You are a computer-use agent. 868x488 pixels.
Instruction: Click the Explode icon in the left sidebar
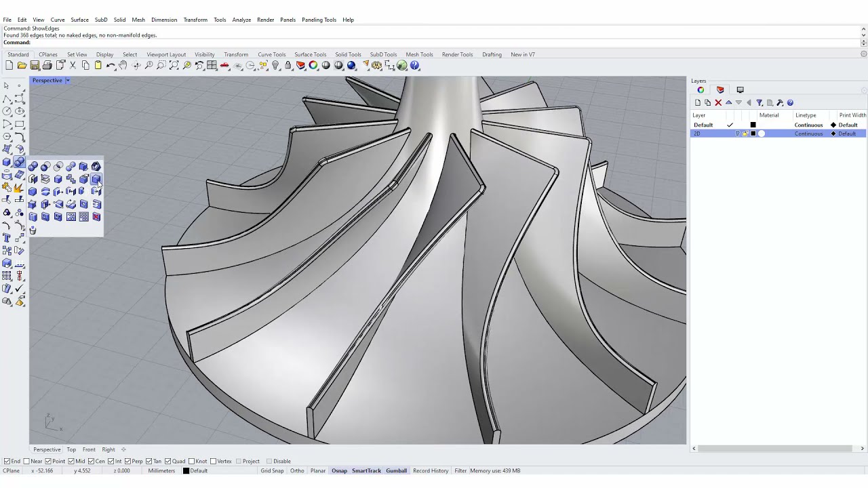click(x=19, y=188)
